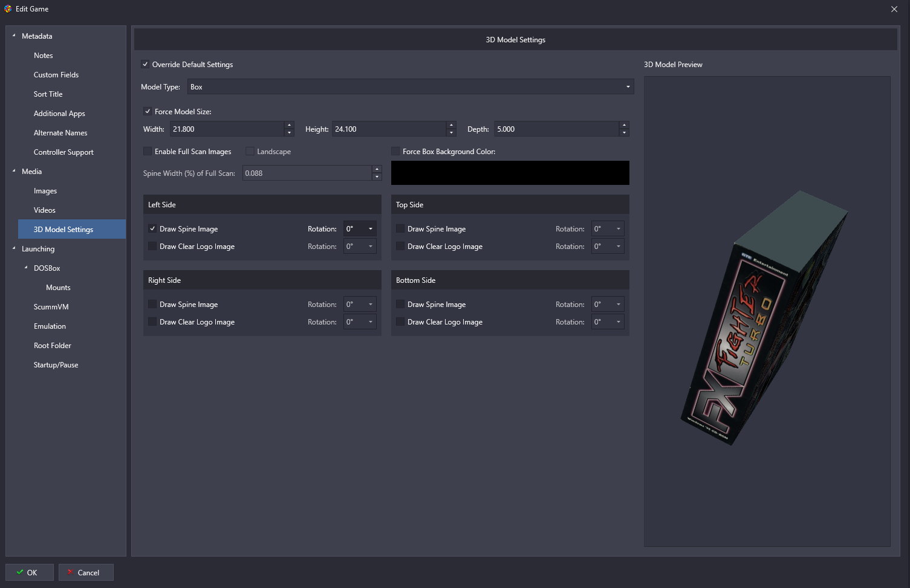Go to Sort Title settings
Screen dimensions: 910x588
coord(48,94)
